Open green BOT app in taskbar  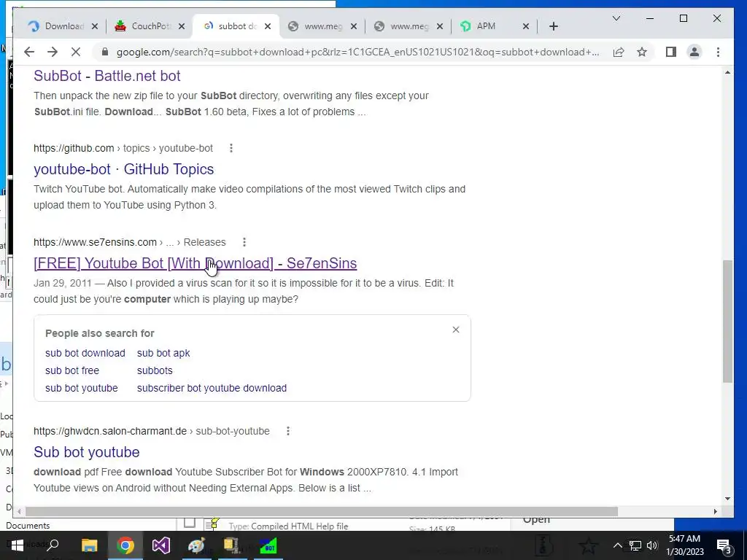pyautogui.click(x=268, y=545)
